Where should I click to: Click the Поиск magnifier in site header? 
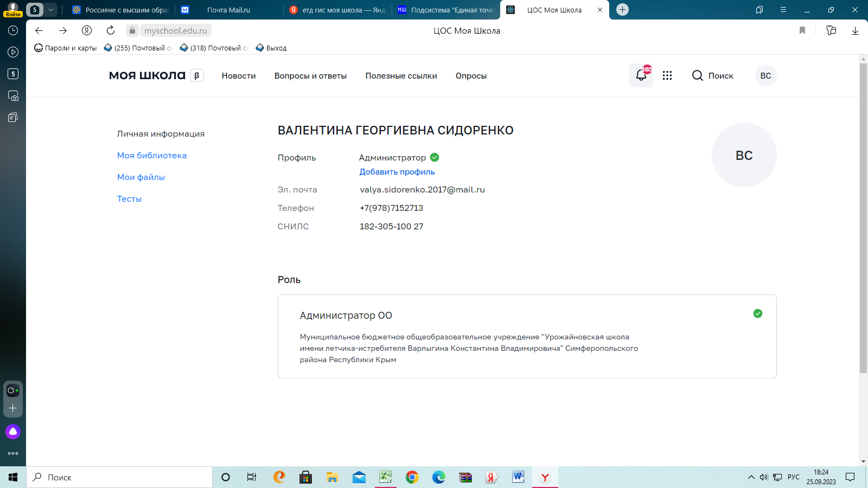point(698,76)
